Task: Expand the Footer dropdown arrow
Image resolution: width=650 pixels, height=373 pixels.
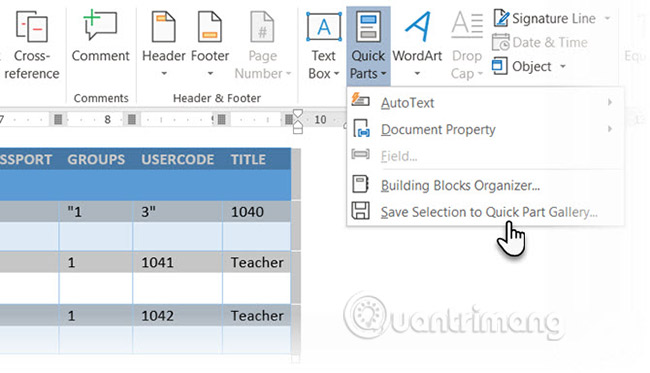Action: 210,74
